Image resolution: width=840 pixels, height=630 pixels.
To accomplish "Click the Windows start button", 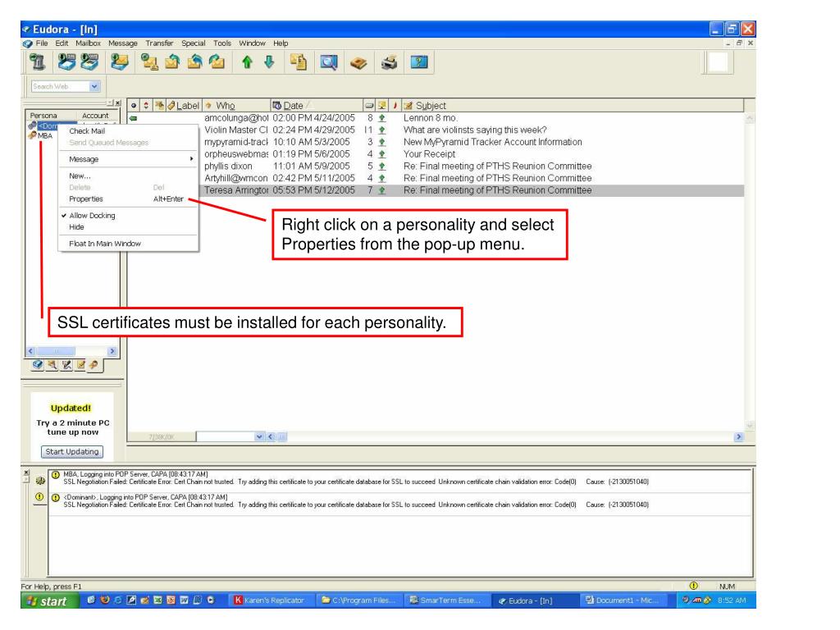I will click(48, 601).
